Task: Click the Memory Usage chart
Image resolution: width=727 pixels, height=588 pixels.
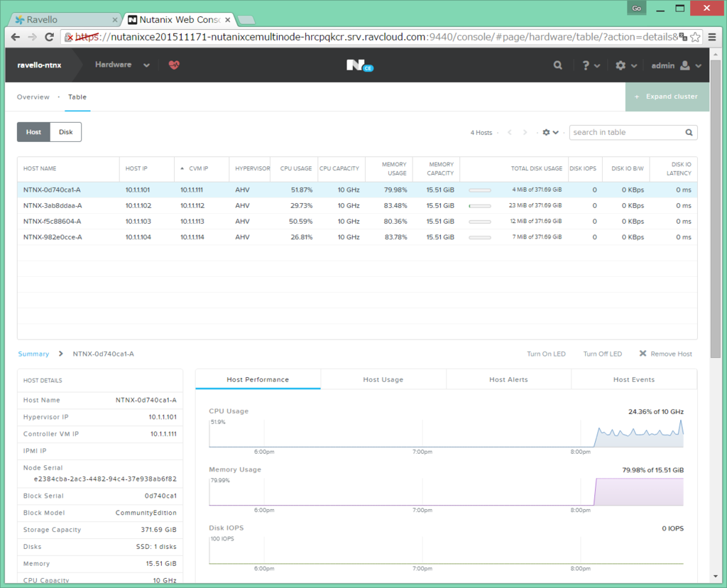Action: tap(446, 491)
